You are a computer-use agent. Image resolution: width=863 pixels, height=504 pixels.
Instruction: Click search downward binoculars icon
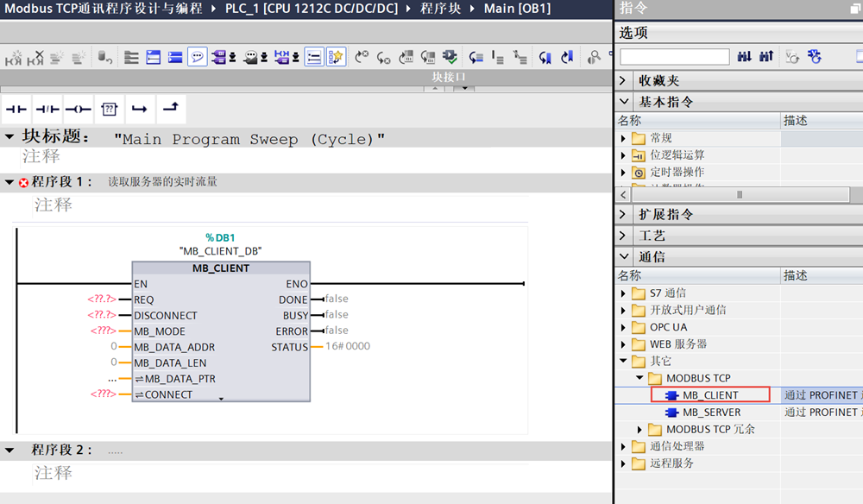(x=745, y=57)
